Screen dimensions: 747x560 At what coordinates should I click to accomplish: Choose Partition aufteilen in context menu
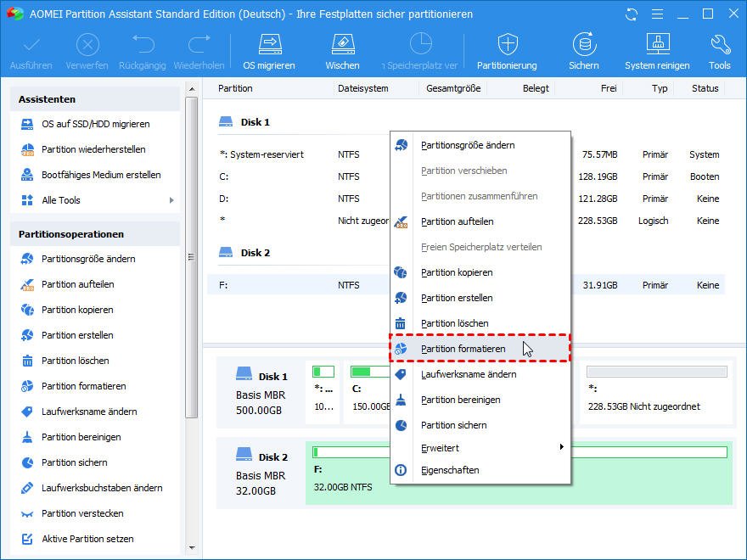click(480, 221)
